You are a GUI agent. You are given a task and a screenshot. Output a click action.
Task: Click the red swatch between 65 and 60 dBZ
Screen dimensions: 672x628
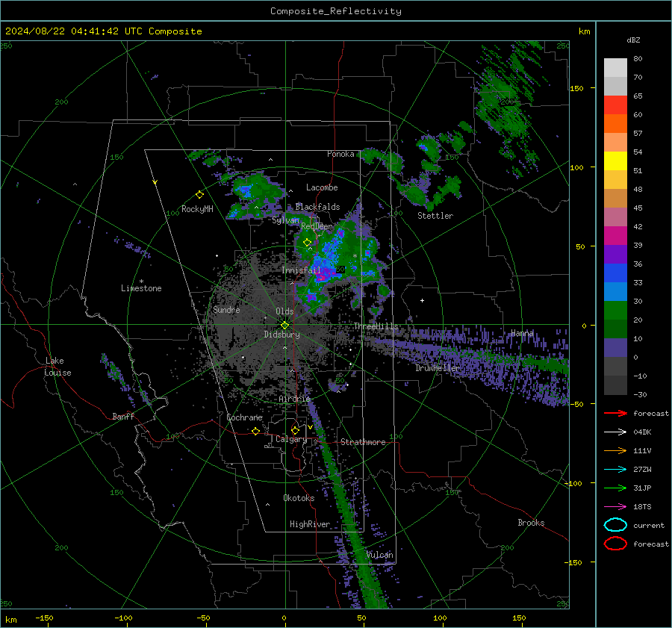[x=615, y=105]
